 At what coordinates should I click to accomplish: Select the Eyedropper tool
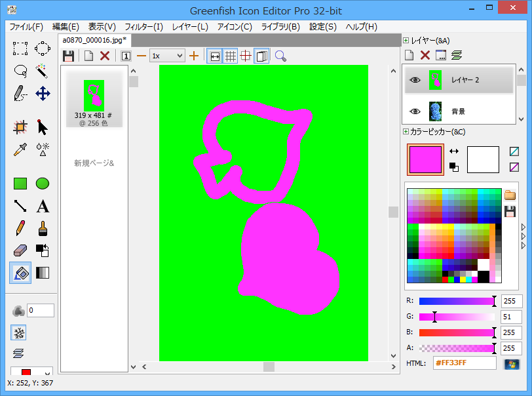(20, 149)
